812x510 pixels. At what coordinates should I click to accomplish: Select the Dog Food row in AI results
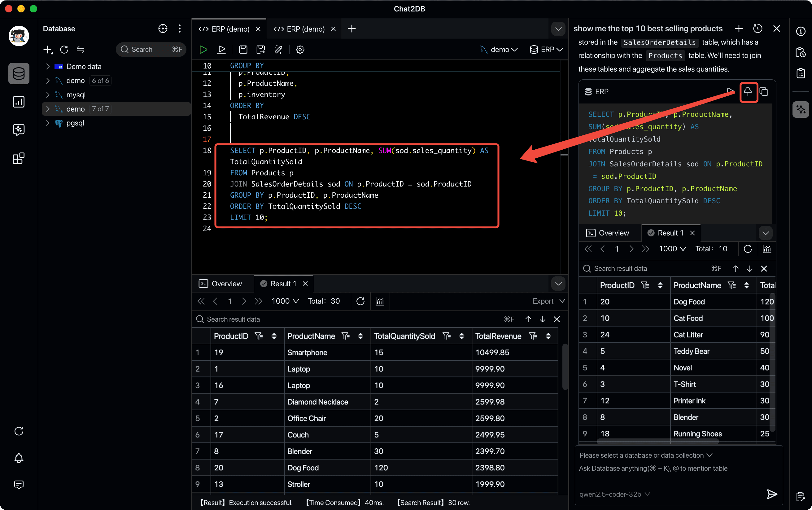coord(677,302)
